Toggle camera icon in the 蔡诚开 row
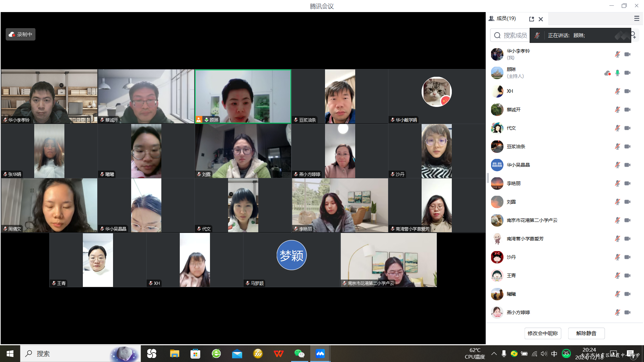The height and width of the screenshot is (362, 644). tap(628, 110)
